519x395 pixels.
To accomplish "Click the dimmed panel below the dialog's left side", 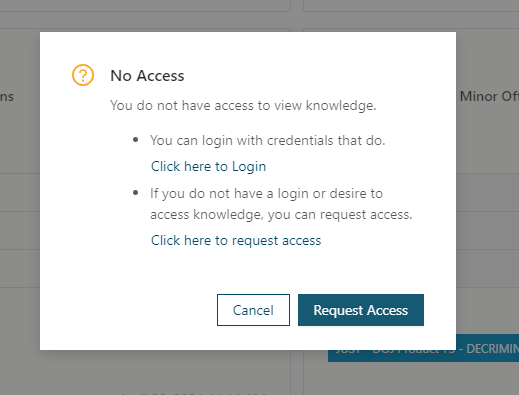I will 145,373.
